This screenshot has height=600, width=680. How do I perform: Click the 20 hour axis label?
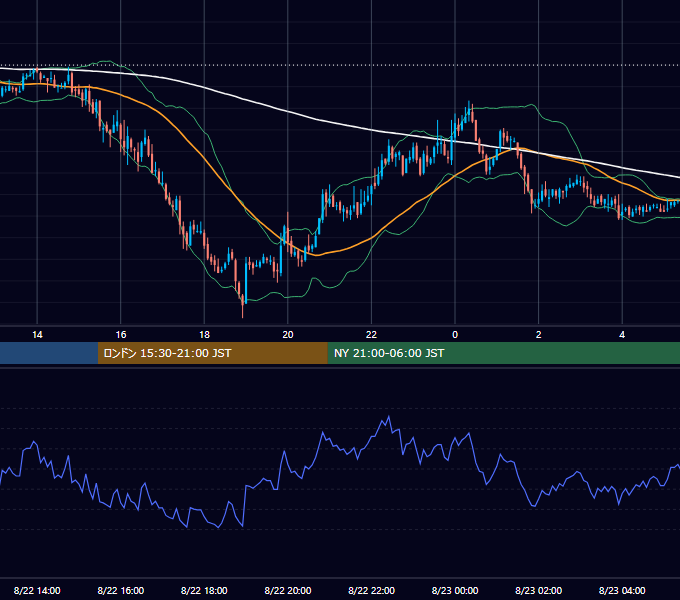[x=288, y=335]
